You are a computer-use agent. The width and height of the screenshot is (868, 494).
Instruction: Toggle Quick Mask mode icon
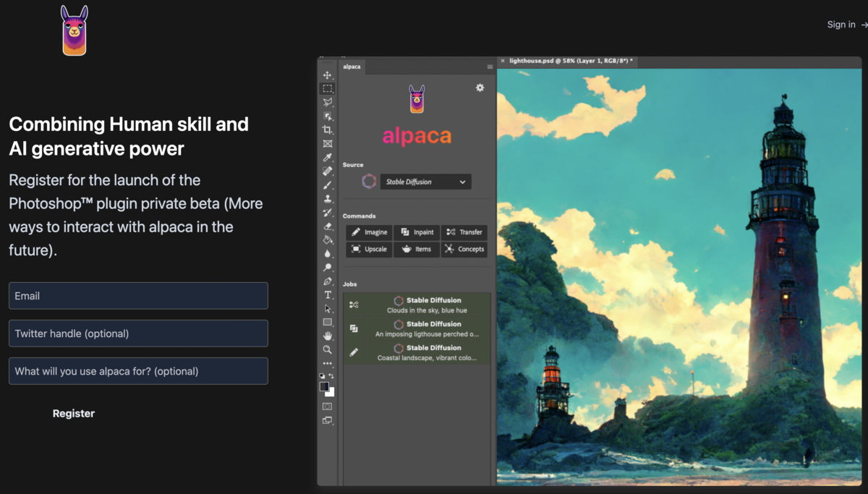click(327, 406)
